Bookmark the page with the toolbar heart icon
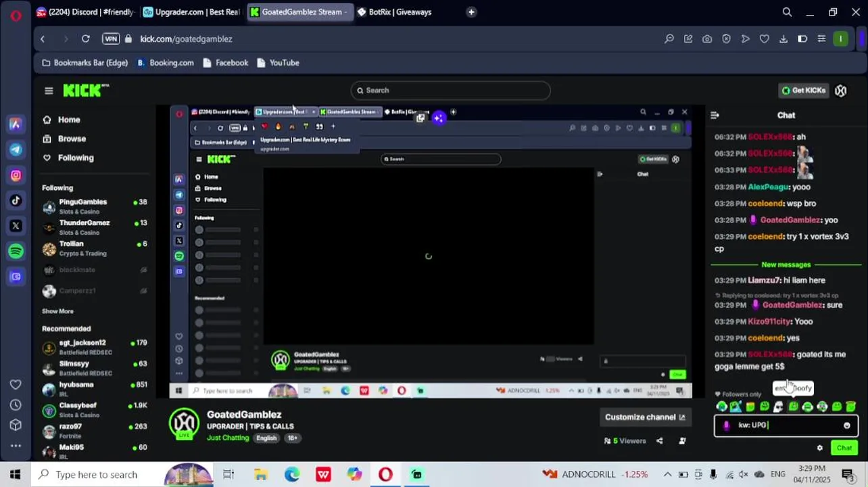This screenshot has width=868, height=487. point(764,39)
